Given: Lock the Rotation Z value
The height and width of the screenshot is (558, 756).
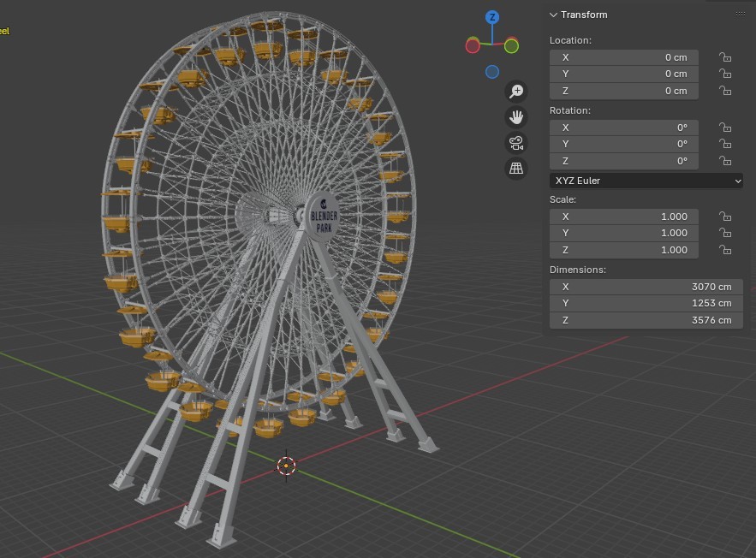Looking at the screenshot, I should coord(725,161).
